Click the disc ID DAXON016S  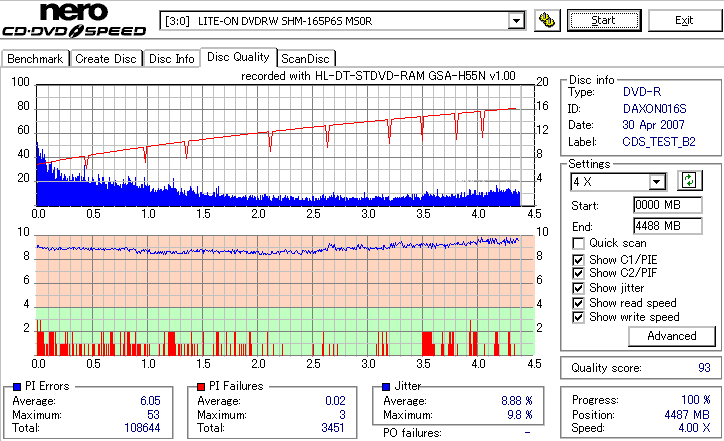(x=654, y=109)
